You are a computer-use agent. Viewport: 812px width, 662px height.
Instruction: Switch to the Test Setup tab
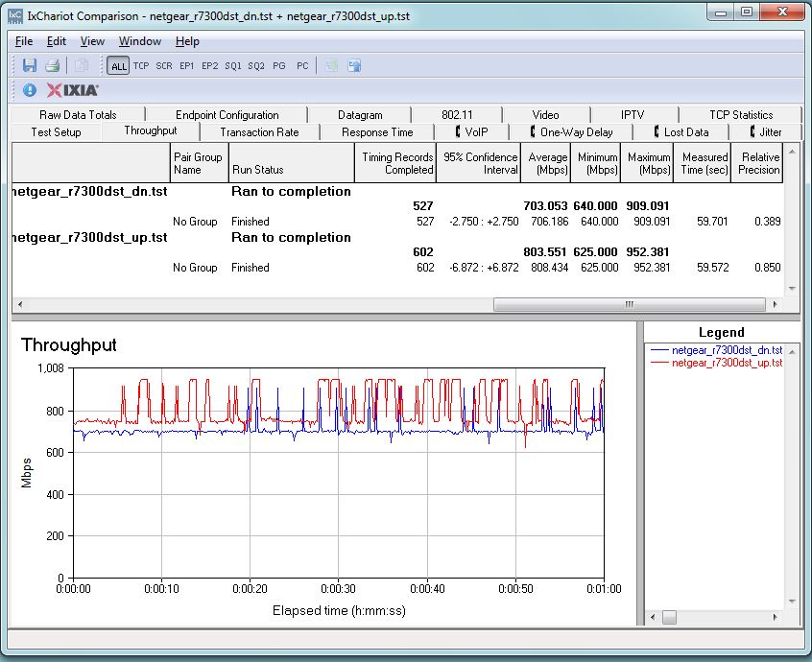click(x=56, y=132)
